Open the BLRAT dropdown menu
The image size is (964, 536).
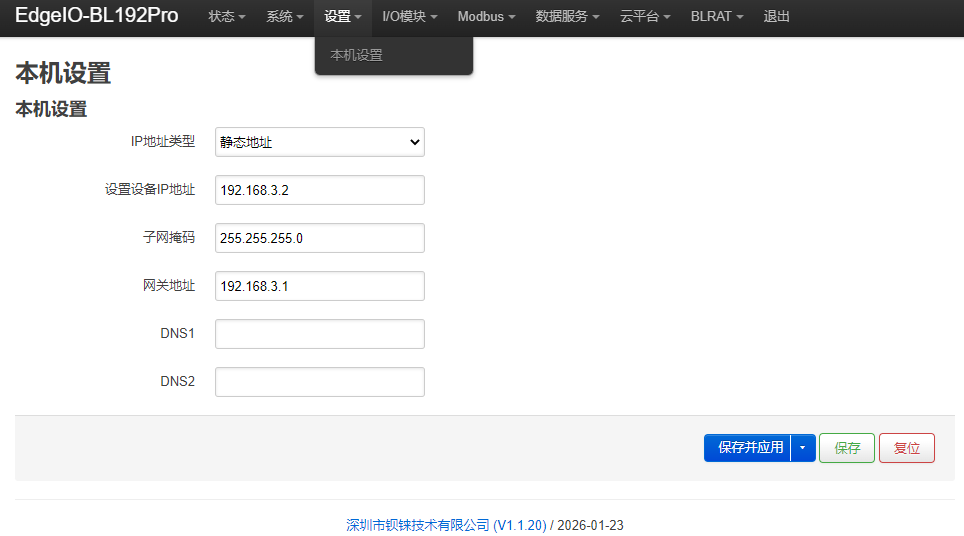pyautogui.click(x=717, y=17)
